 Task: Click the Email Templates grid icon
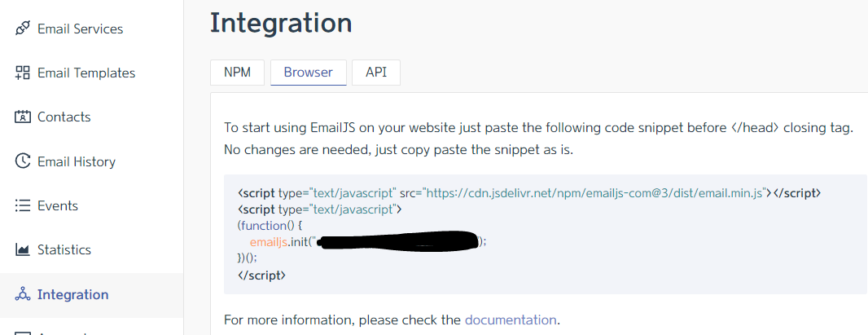click(x=23, y=73)
